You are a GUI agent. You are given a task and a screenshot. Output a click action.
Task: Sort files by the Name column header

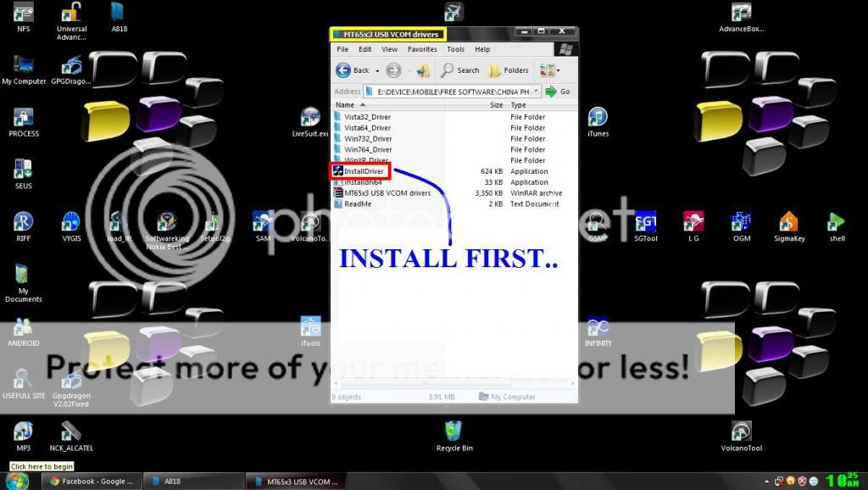point(388,104)
